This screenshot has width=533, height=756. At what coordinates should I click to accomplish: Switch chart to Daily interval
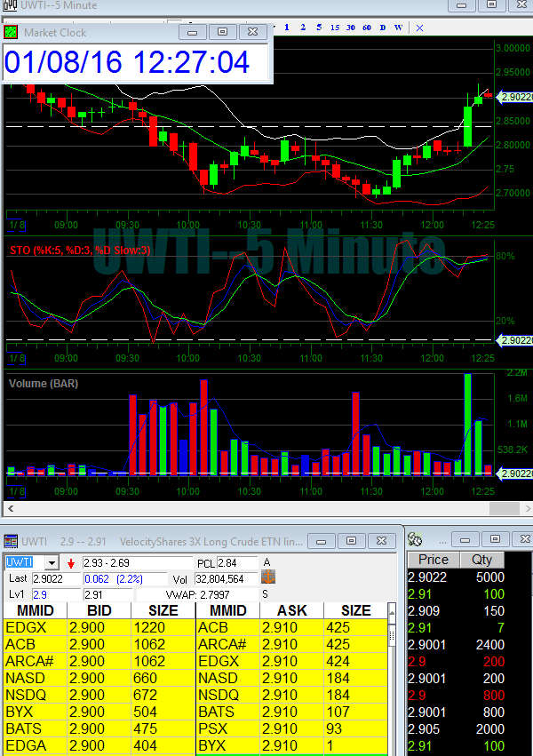tap(383, 28)
